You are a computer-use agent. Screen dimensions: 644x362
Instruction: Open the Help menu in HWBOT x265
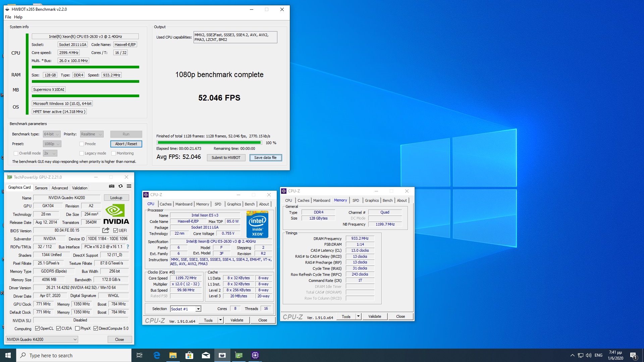click(18, 17)
